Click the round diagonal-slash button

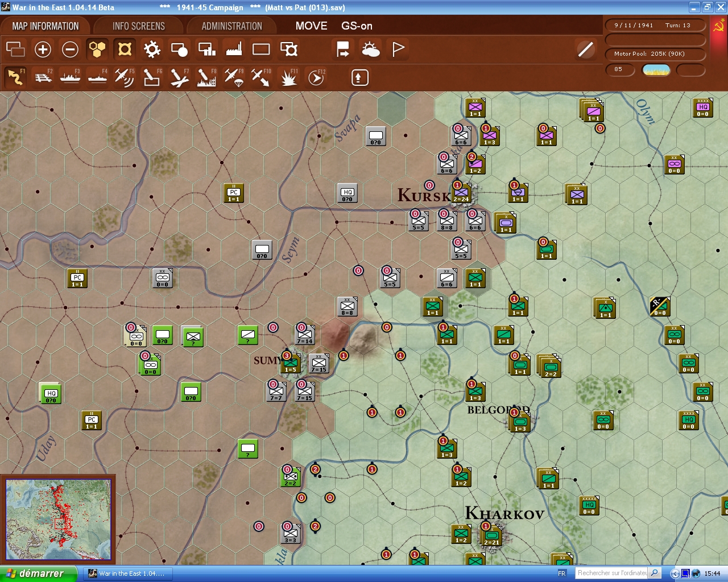(x=585, y=49)
